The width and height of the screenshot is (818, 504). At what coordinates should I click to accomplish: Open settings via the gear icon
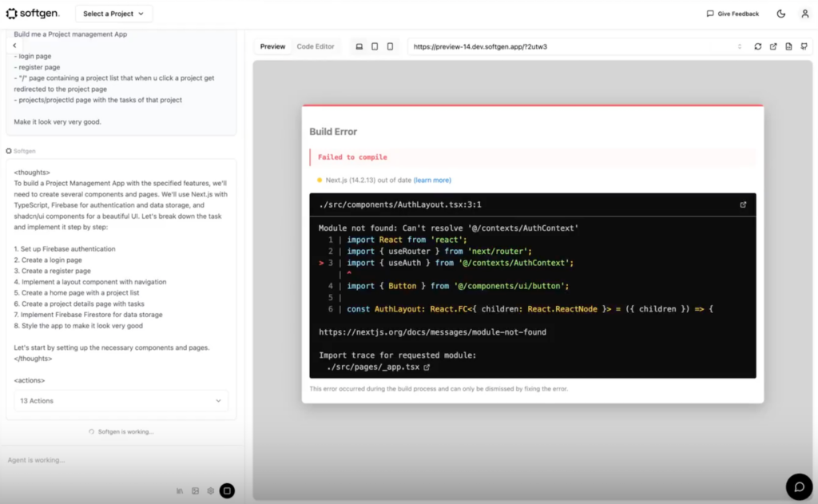(x=211, y=490)
